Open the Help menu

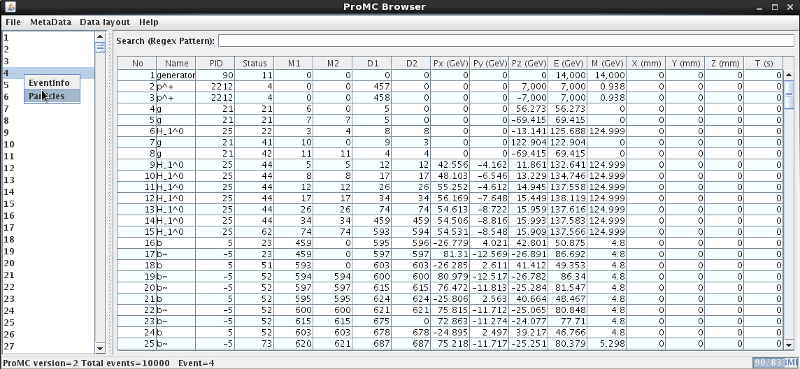pos(148,22)
